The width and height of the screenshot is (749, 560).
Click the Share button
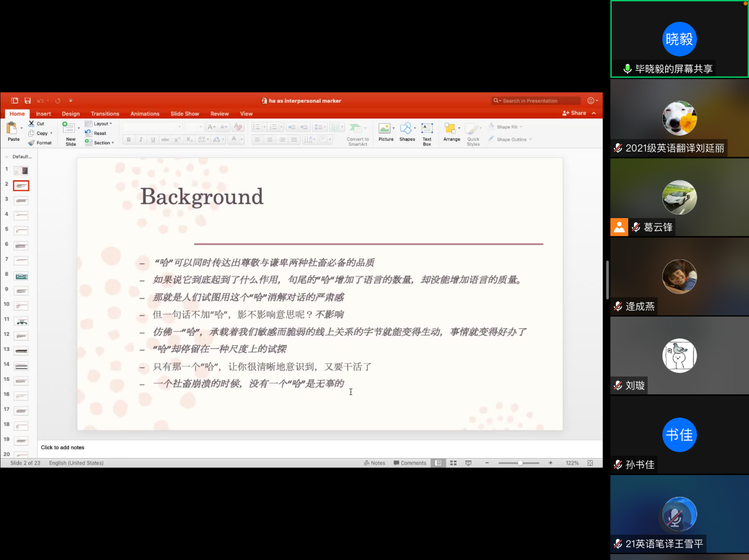(x=574, y=113)
